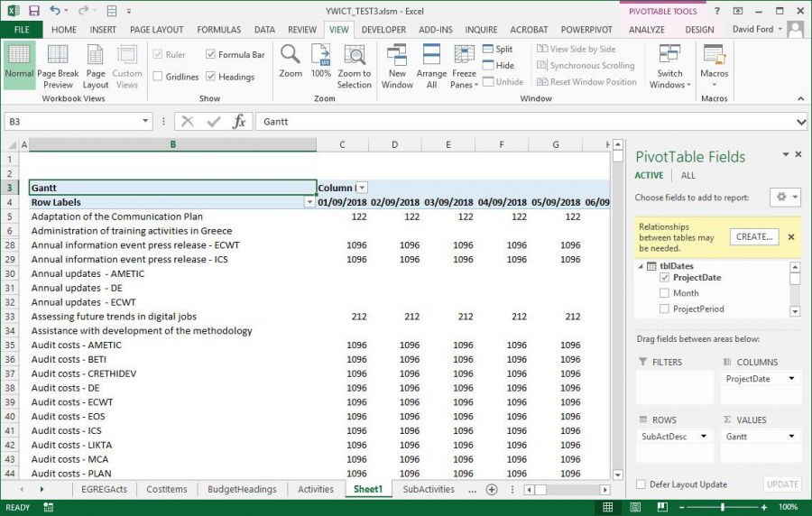Viewport: 812px width, 516px height.
Task: Open the CostItems sheet tab
Action: 166,489
